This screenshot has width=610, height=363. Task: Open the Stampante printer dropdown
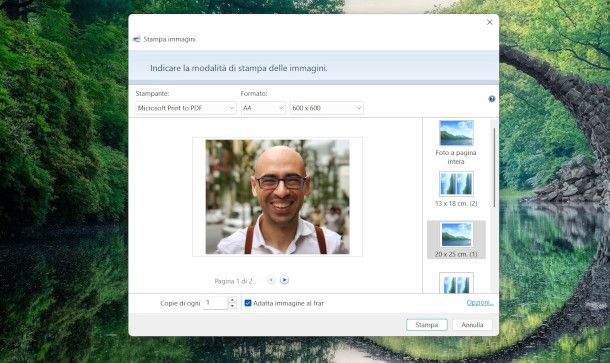186,108
